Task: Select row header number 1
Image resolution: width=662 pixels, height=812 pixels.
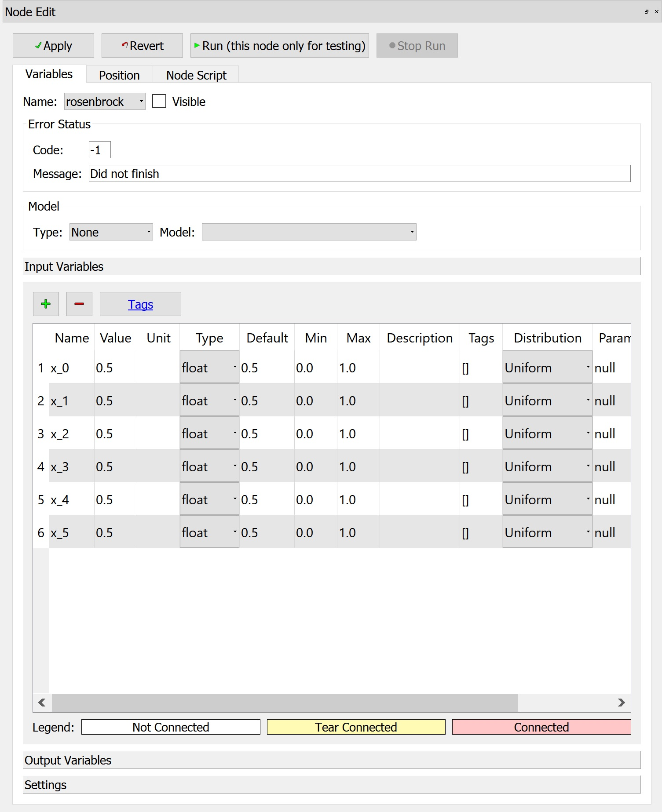Action: pyautogui.click(x=41, y=367)
